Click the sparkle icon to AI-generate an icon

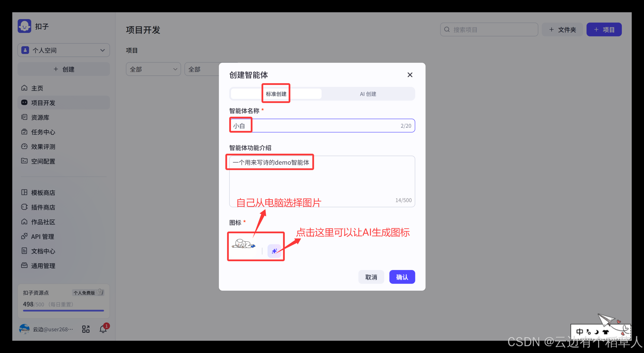[274, 251]
